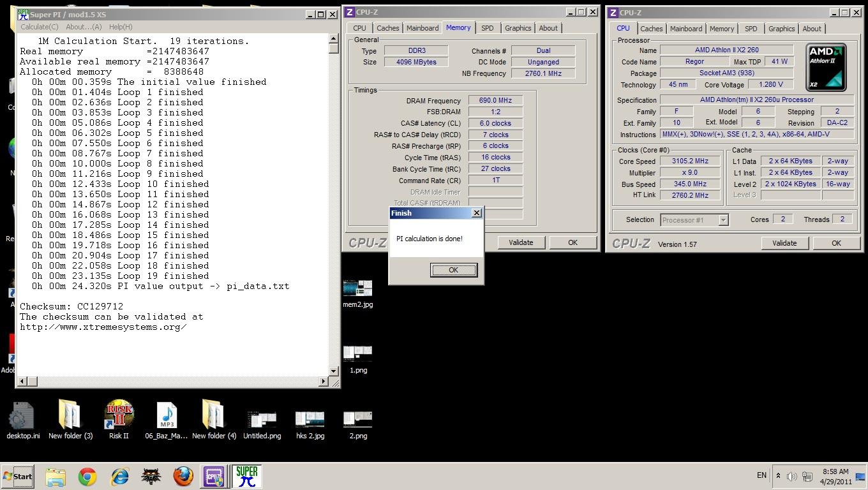Image resolution: width=868 pixels, height=490 pixels.
Task: Open mem2.jpg desktop thumbnail
Action: 357,293
